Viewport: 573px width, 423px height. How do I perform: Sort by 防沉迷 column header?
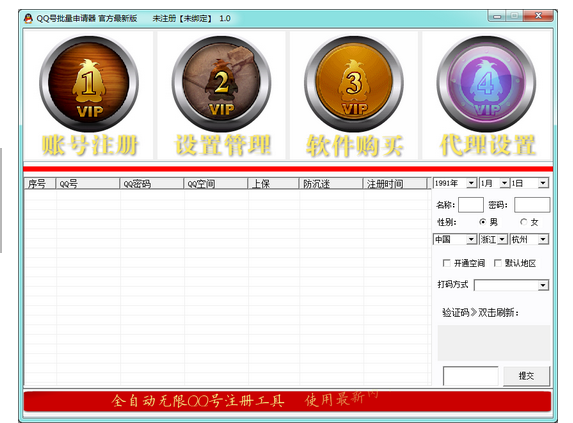click(x=331, y=184)
